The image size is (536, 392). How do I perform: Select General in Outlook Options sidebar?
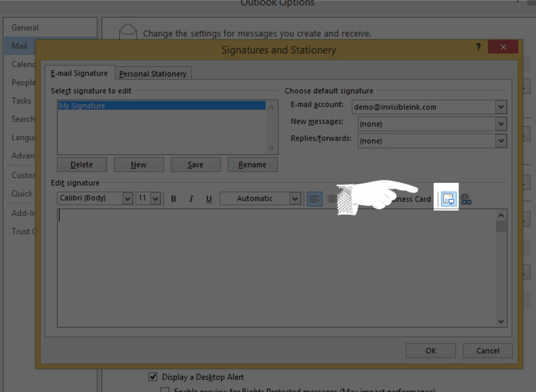coord(25,28)
